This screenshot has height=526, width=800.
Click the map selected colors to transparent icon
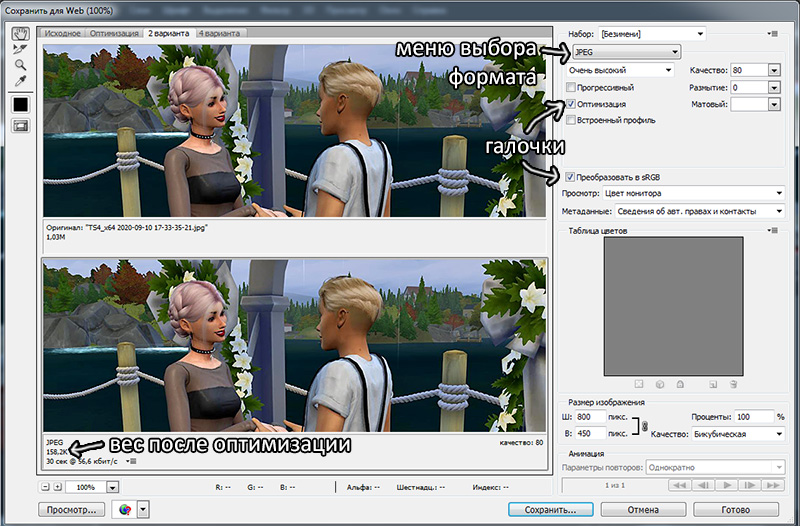coord(639,384)
